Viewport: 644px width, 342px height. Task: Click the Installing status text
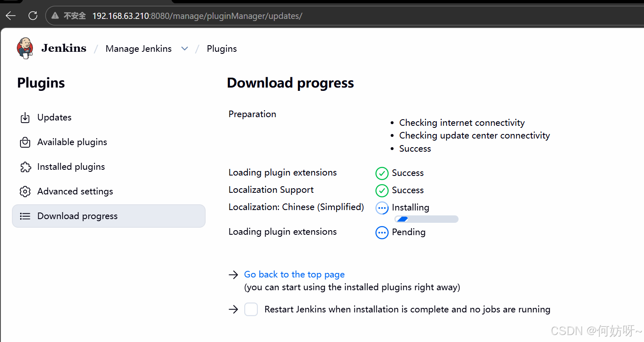pyautogui.click(x=410, y=208)
